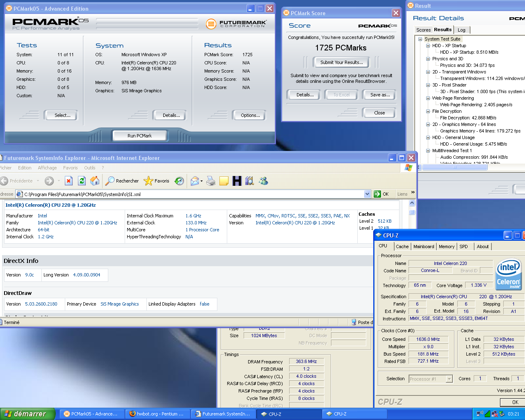Open the Favoris star in IE toolbar
525x420 pixels.
pos(157,181)
